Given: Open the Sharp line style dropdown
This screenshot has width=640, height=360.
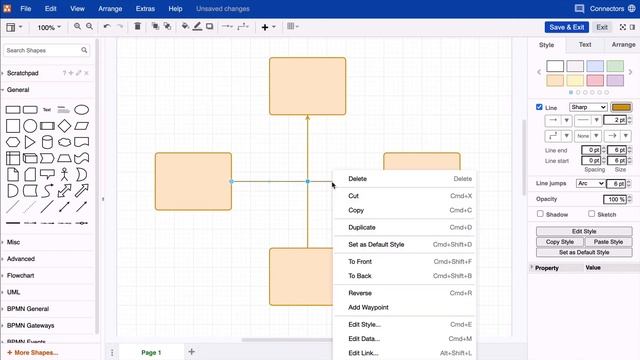Looking at the screenshot, I should point(588,107).
